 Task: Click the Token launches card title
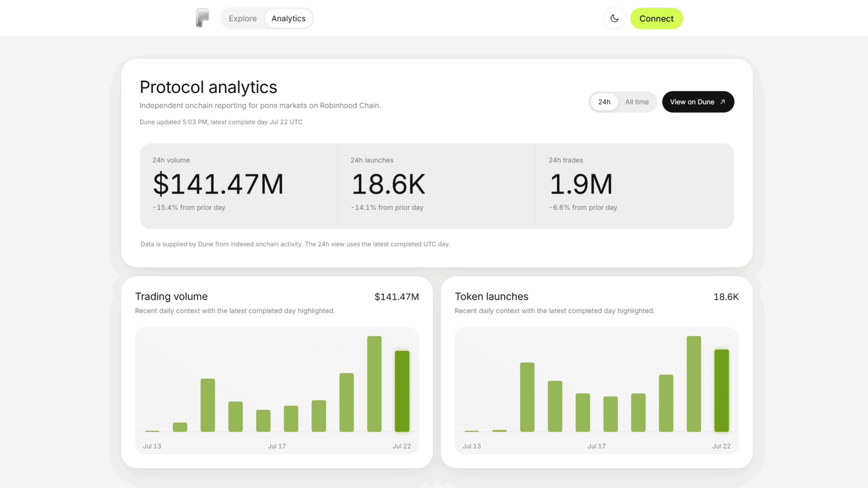(491, 296)
